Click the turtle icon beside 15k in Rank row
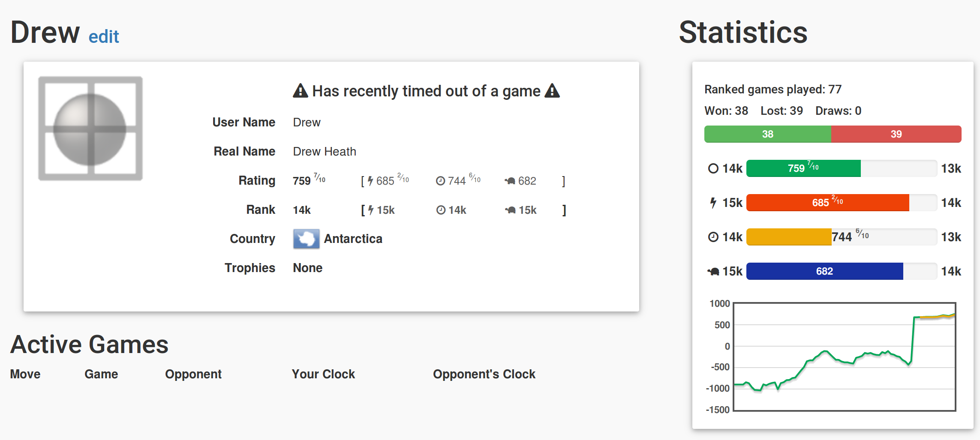980x440 pixels. point(510,210)
